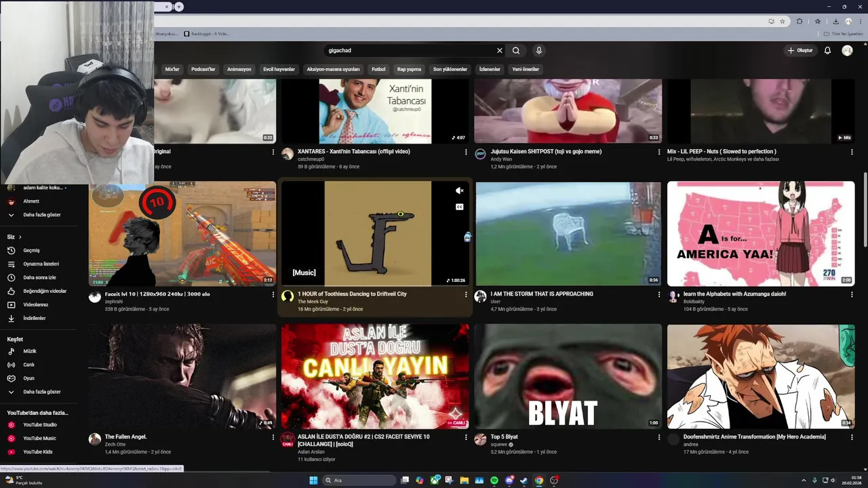Open options menu for Top 5 Blyat video

click(658, 438)
